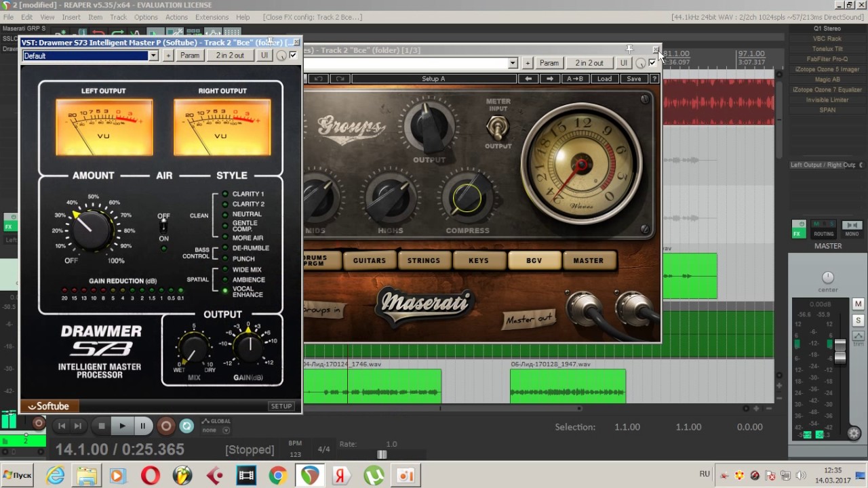
Task: Select VOCAL ENHANCE style
Action: click(248, 291)
